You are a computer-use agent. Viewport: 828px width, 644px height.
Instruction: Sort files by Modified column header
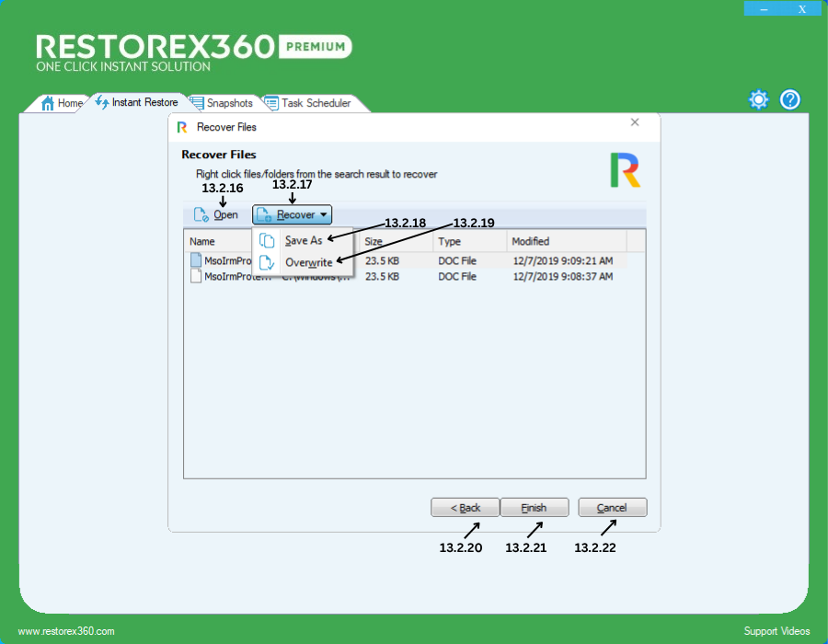pyautogui.click(x=566, y=241)
